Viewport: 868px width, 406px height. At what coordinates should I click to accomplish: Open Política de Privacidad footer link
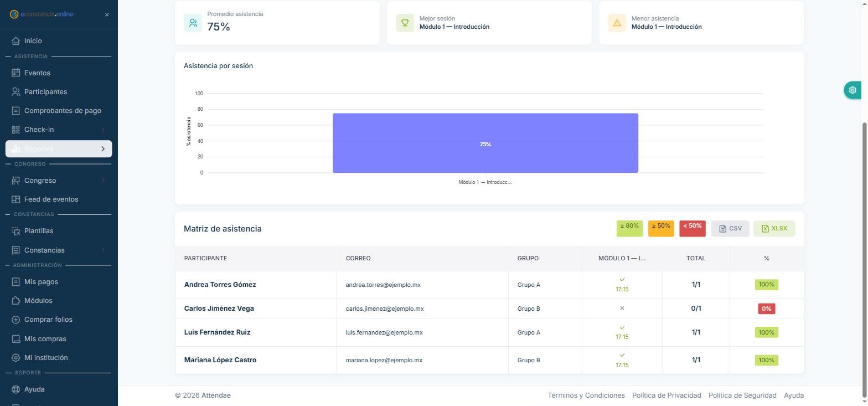click(x=666, y=395)
